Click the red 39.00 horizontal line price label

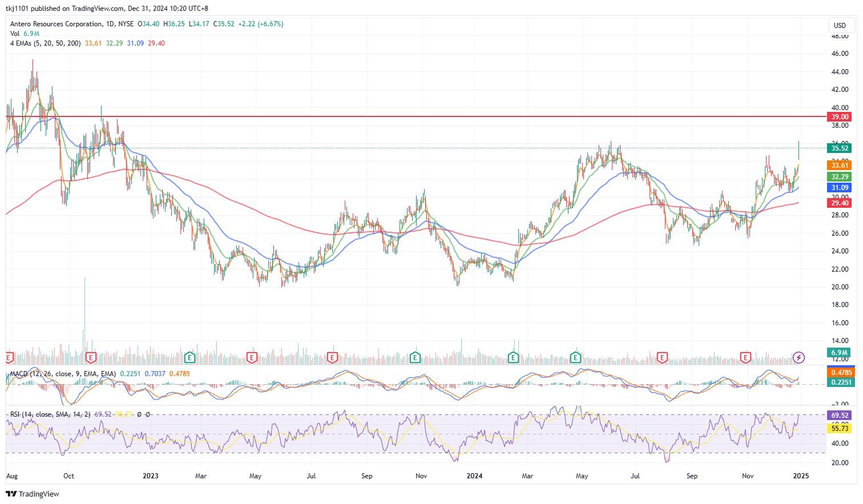coord(840,116)
